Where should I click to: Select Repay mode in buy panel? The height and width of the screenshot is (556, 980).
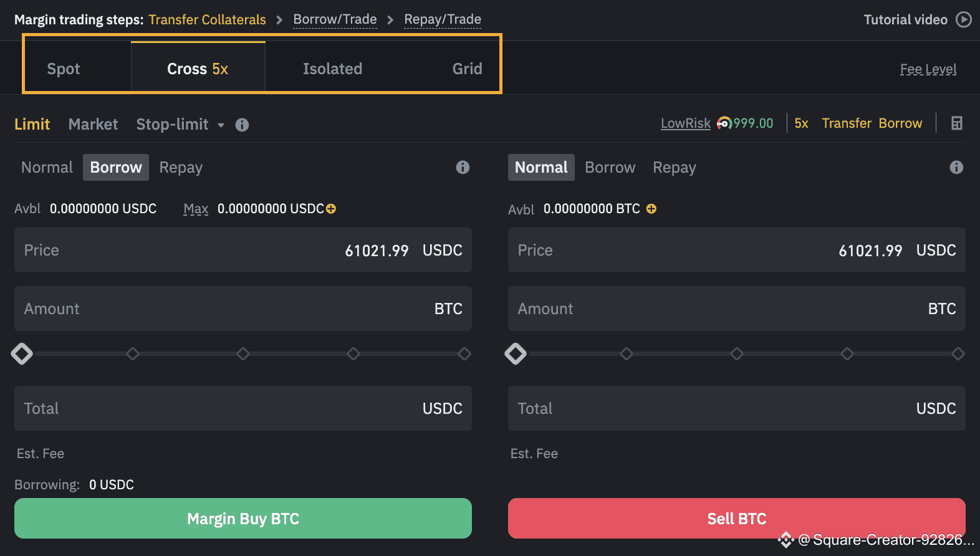point(181,167)
